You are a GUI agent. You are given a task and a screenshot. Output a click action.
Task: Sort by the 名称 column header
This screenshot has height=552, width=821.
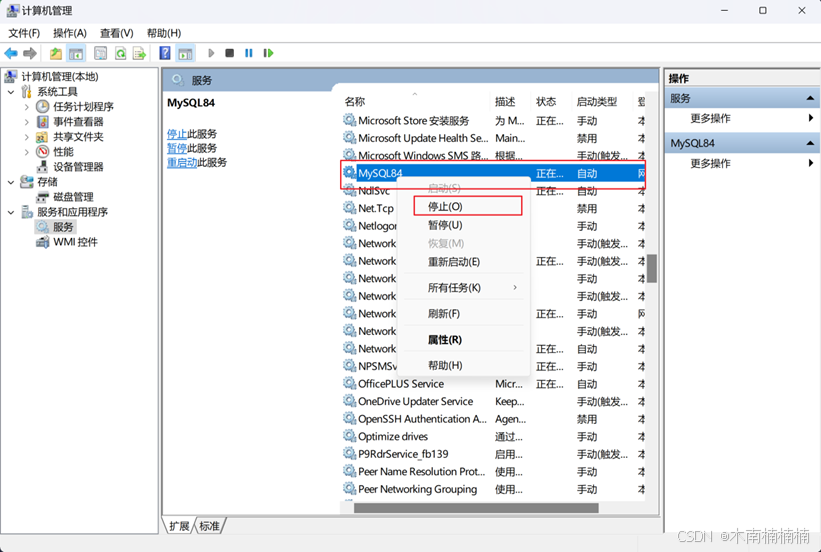(416, 102)
